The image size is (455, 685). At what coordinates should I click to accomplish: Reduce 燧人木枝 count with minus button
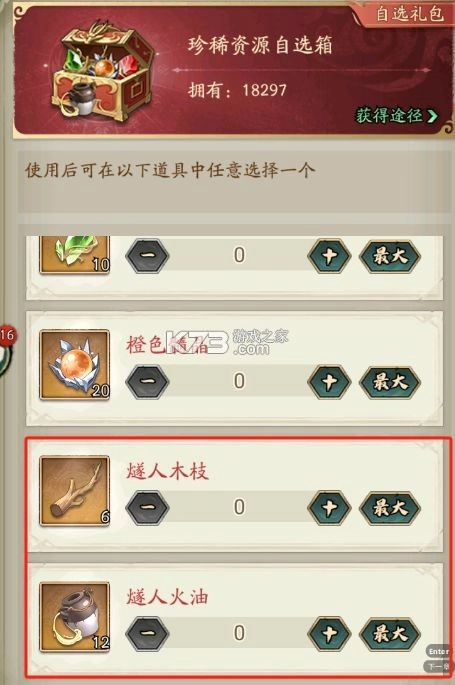click(x=148, y=508)
